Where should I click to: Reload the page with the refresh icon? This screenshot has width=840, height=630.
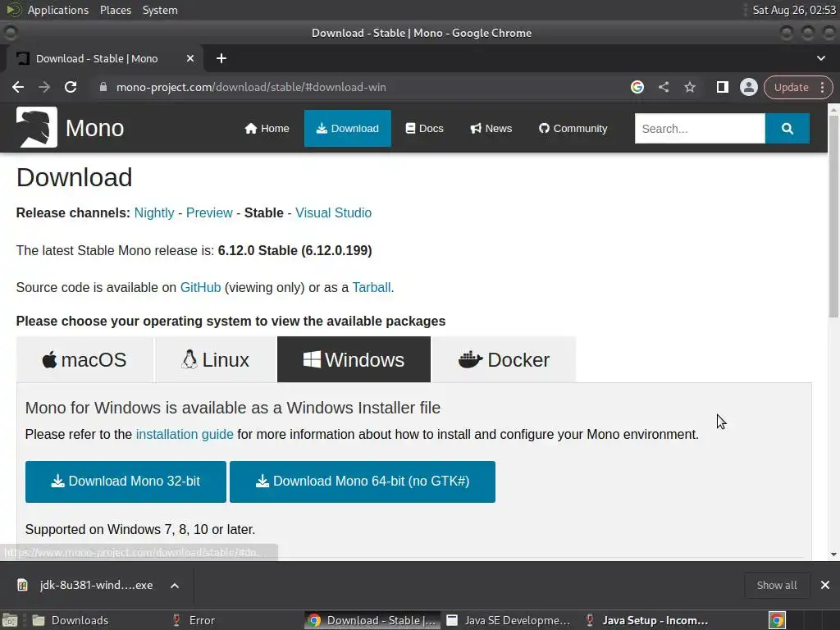coord(71,87)
